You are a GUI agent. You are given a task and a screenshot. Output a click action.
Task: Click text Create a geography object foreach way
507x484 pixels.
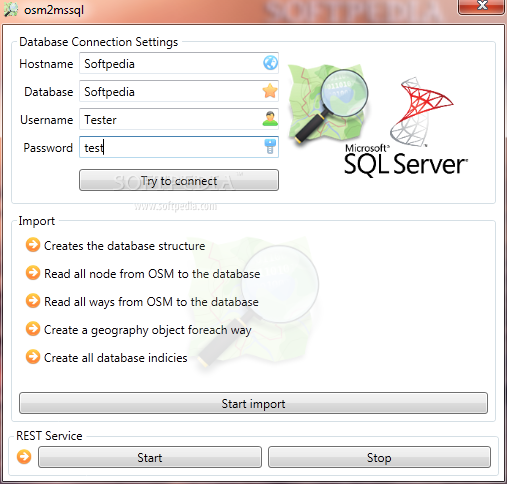click(x=148, y=330)
